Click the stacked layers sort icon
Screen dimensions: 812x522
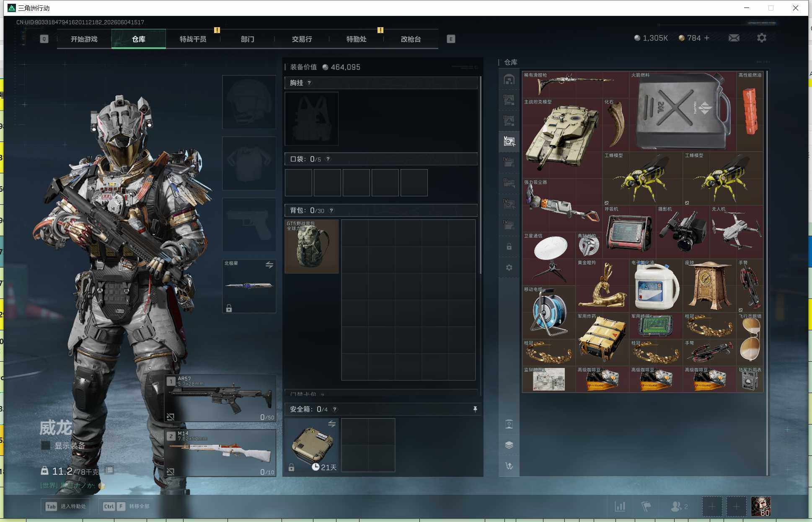(x=509, y=445)
